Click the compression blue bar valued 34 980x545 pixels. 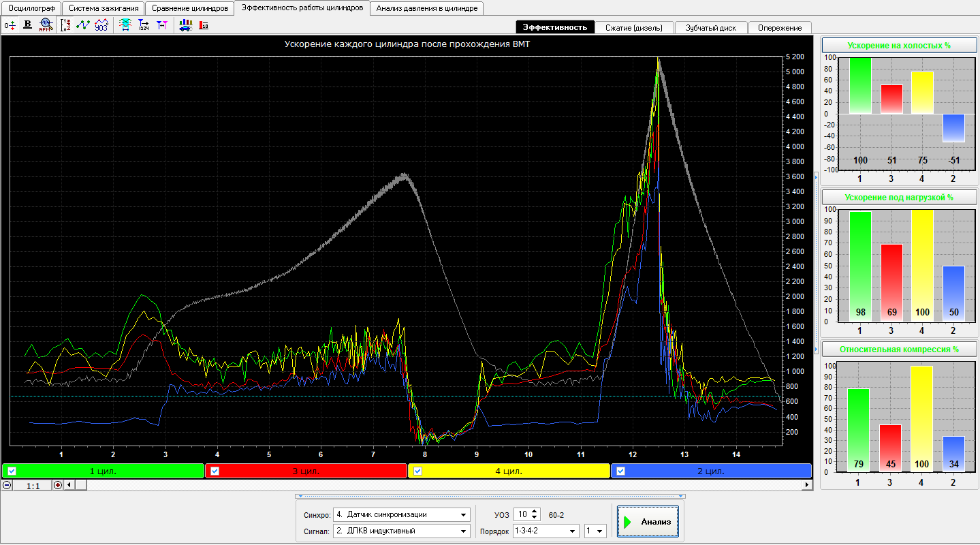pos(953,454)
